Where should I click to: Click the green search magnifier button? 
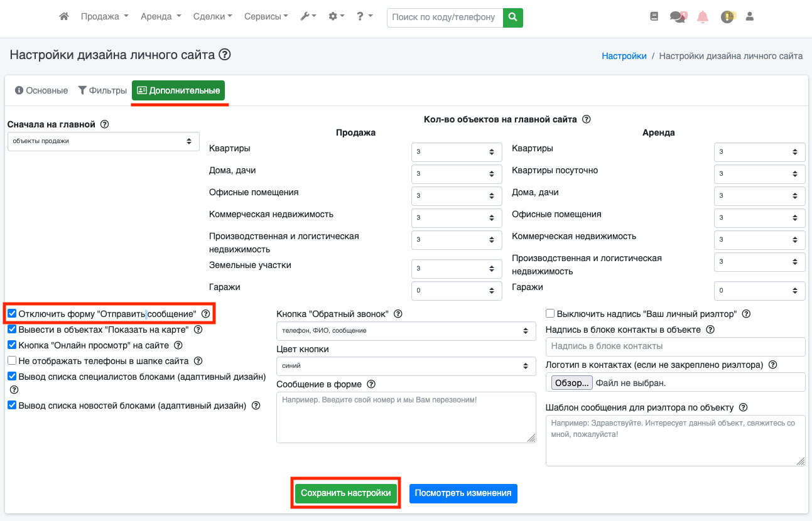click(513, 17)
